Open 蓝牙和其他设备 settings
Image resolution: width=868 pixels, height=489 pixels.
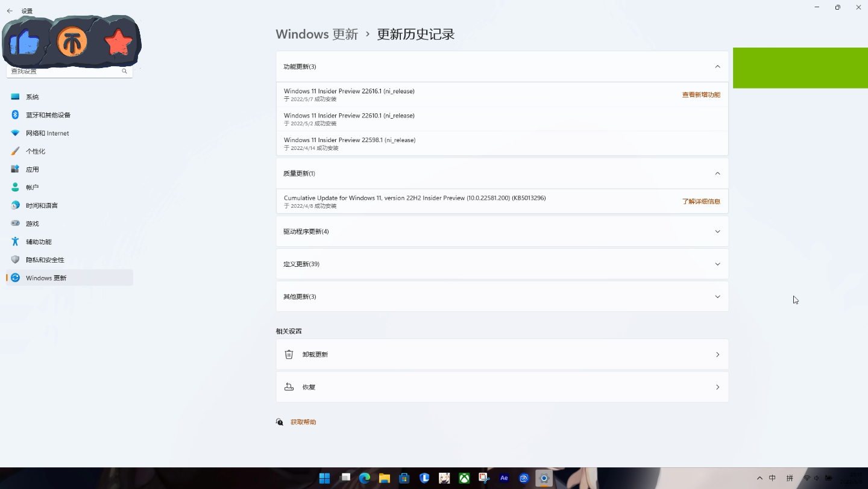coord(49,114)
